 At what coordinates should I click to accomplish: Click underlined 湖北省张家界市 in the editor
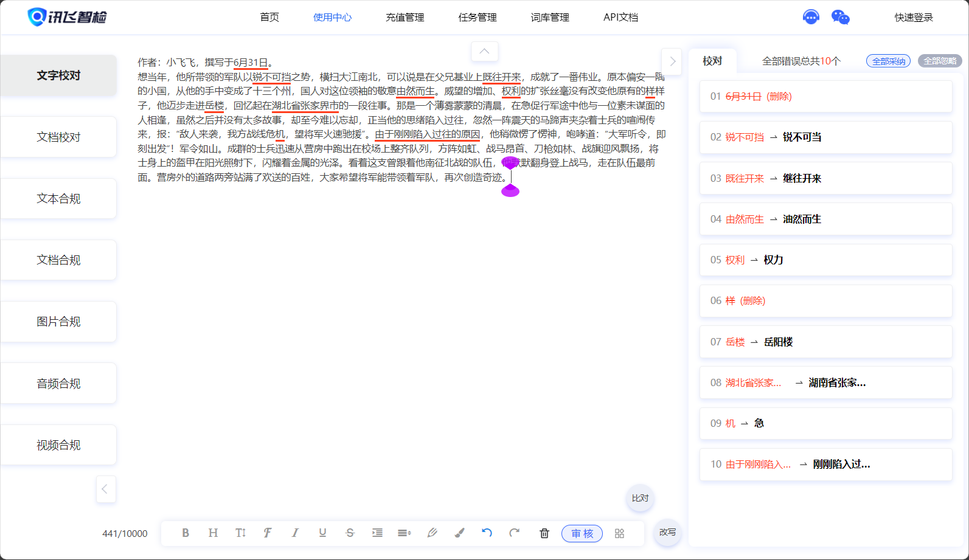click(x=305, y=105)
